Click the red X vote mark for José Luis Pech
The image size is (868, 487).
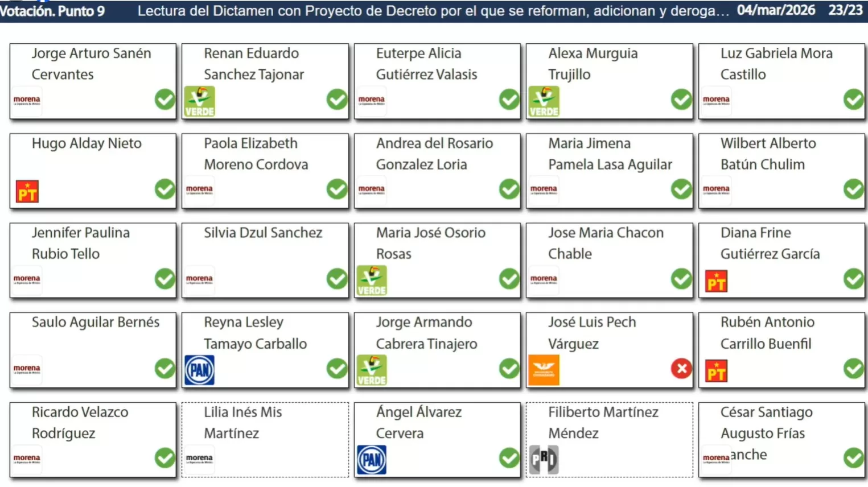tap(681, 369)
